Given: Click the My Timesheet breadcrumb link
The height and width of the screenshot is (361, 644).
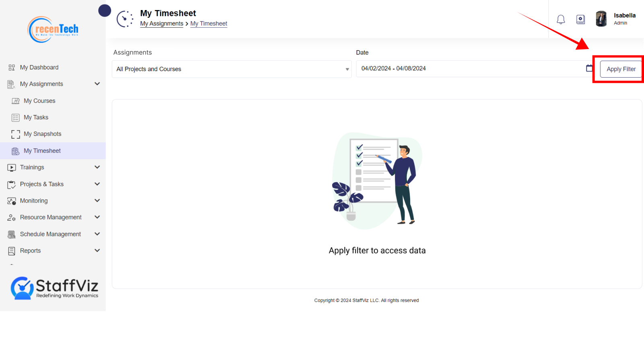Looking at the screenshot, I should 209,24.
